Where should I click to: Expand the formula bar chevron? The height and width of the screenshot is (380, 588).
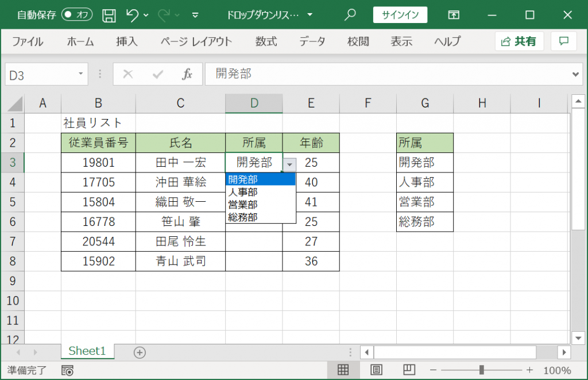(x=575, y=74)
